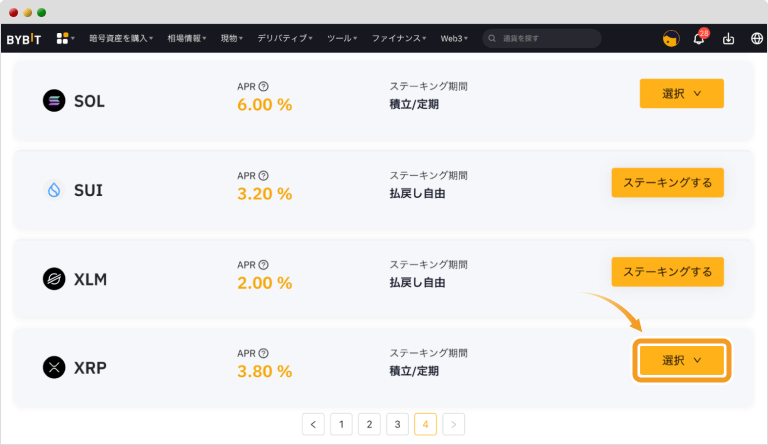Click ステーキングする for SUI

coord(668,183)
